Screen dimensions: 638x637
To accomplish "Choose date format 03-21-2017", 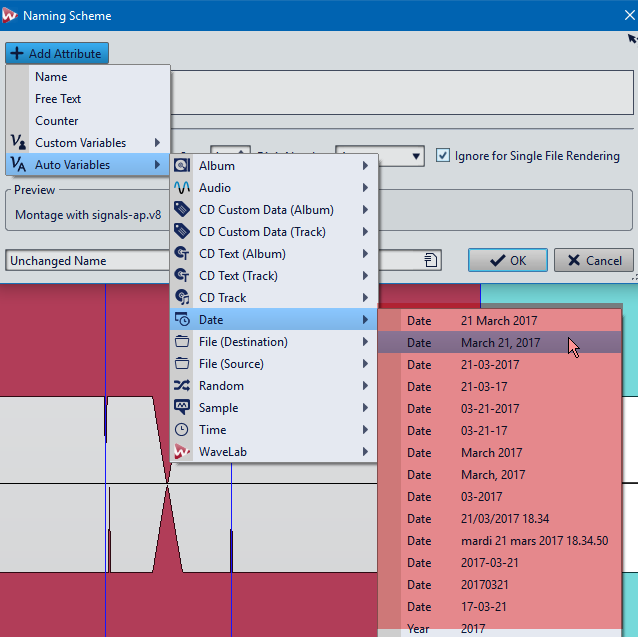I will point(500,408).
